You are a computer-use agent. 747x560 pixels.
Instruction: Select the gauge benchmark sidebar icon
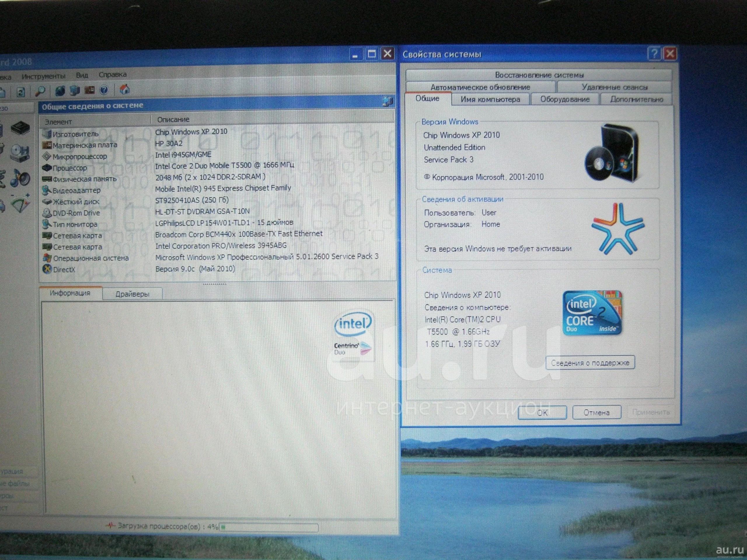[x=20, y=203]
